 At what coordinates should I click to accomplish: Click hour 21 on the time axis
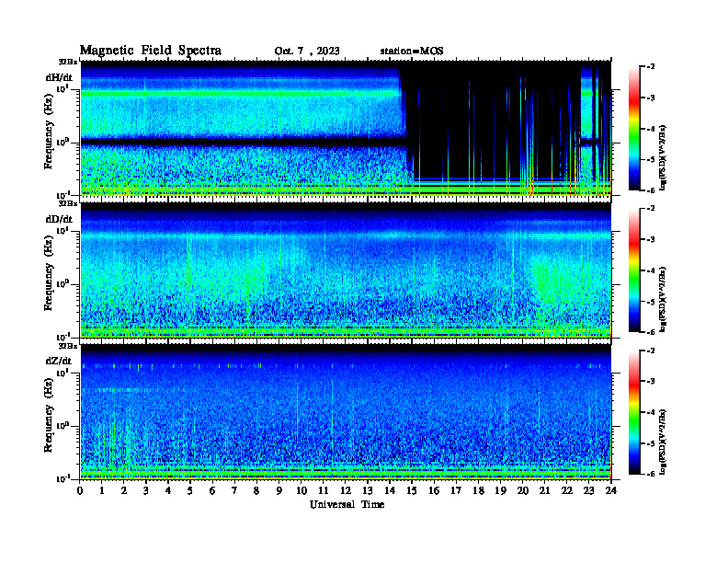[544, 490]
